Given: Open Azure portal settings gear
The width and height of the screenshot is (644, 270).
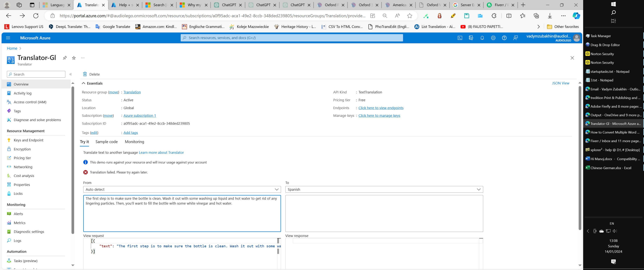Looking at the screenshot, I should (x=493, y=38).
